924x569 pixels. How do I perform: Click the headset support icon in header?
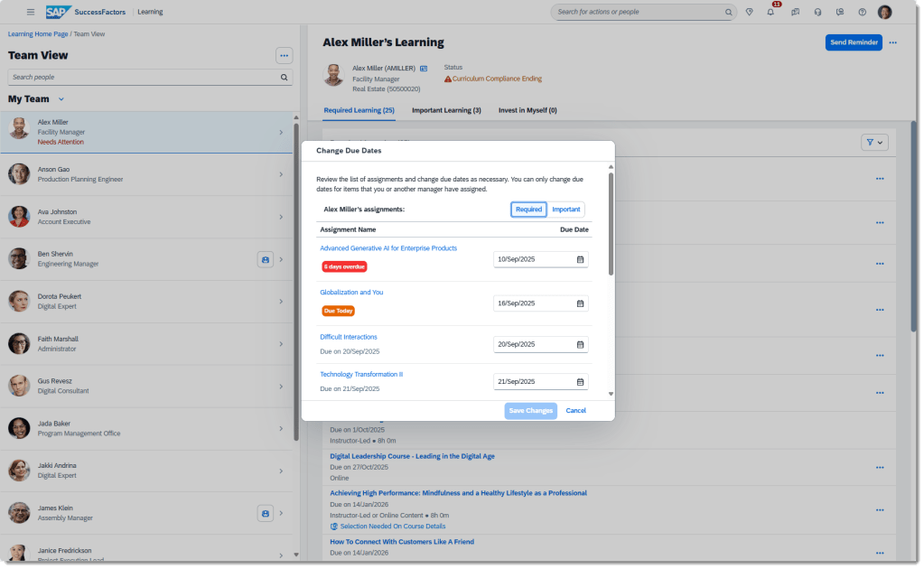tap(817, 13)
